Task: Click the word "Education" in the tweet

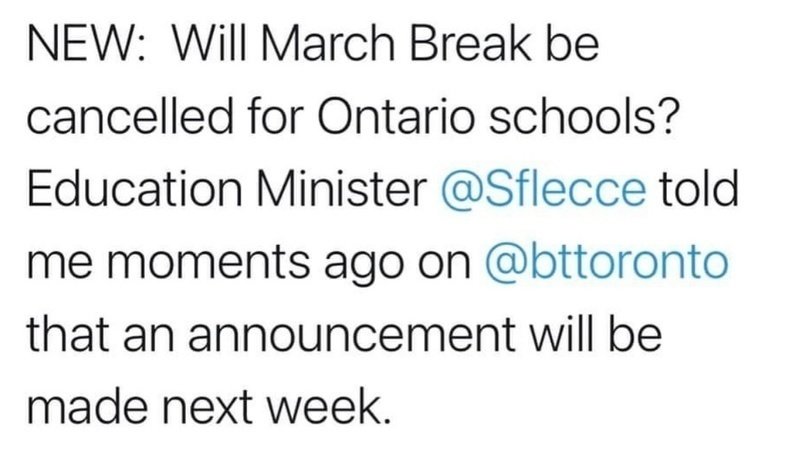Action: click(134, 189)
